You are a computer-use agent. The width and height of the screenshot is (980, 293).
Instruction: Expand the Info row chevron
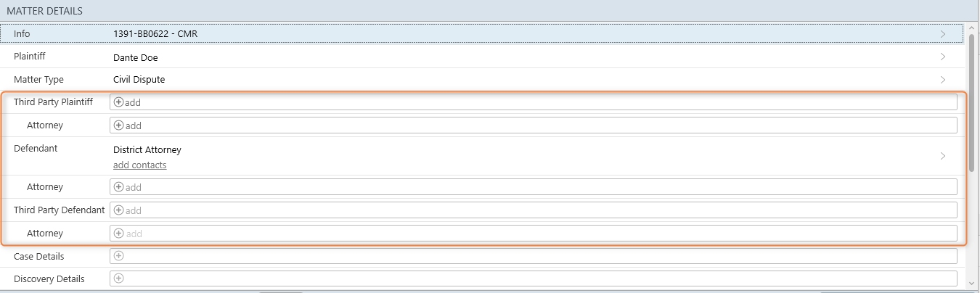click(x=943, y=34)
